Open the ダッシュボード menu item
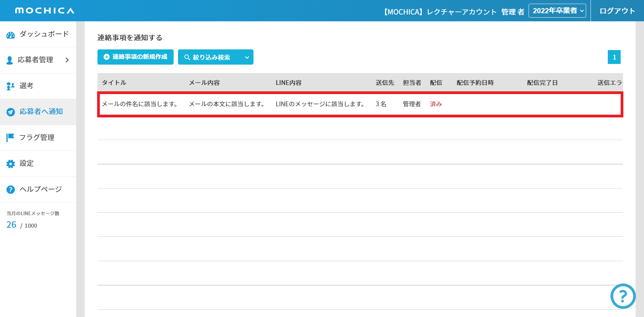 point(44,34)
